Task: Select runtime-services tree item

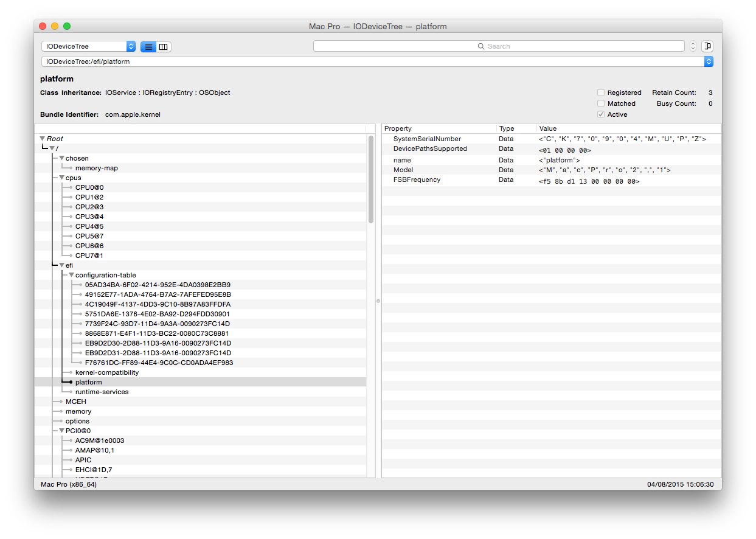Action: [102, 392]
